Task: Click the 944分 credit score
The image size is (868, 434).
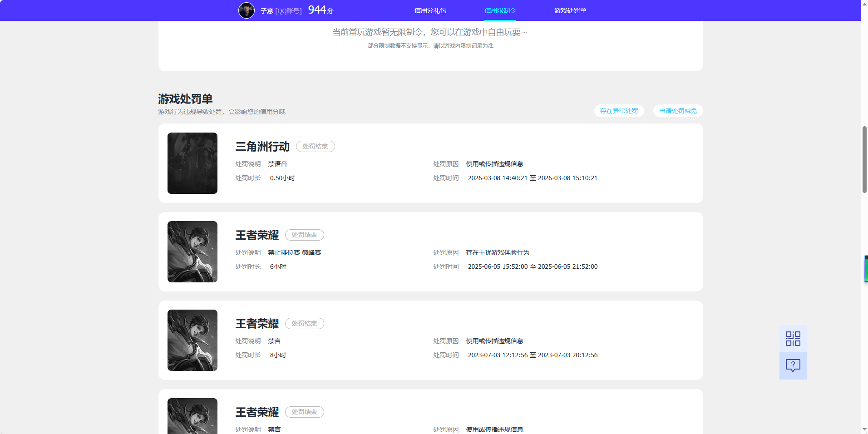Action: tap(321, 10)
